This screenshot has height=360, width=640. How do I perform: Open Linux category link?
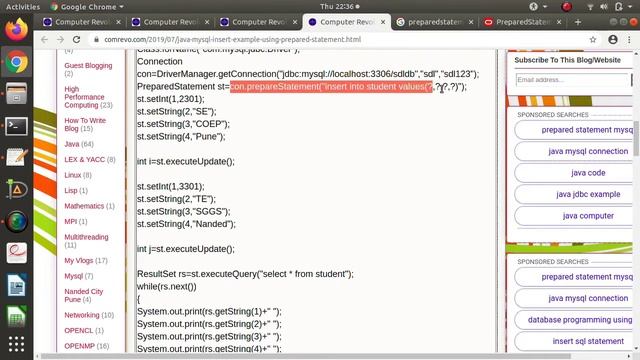(x=73, y=175)
